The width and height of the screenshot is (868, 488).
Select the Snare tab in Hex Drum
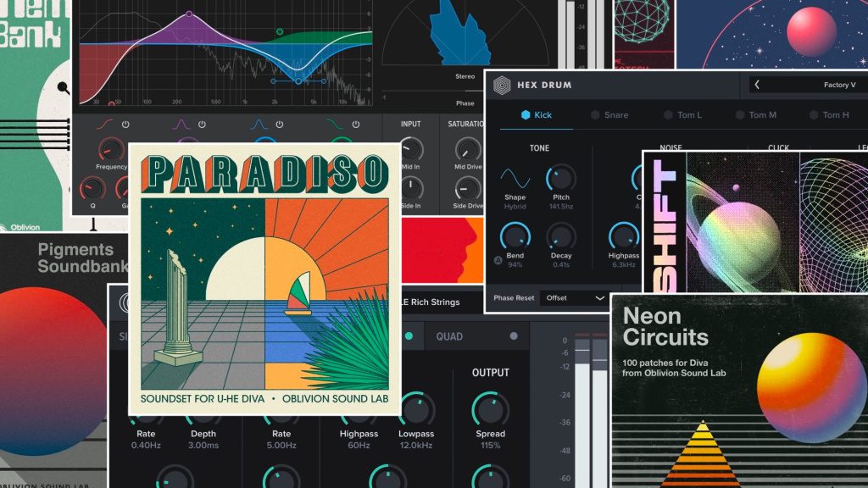point(609,115)
